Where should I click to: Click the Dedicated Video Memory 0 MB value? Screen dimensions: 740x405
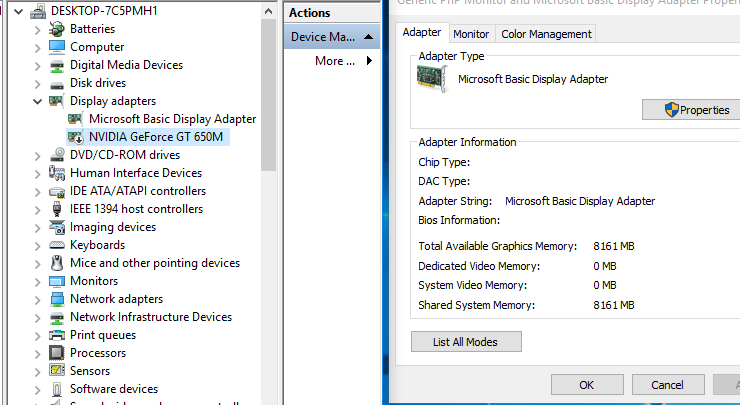pyautogui.click(x=605, y=266)
